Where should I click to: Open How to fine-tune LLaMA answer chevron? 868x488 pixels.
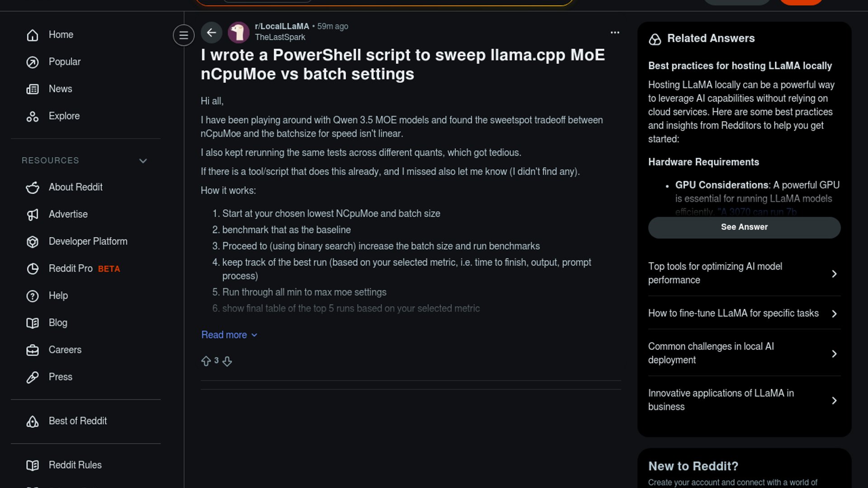pyautogui.click(x=834, y=314)
